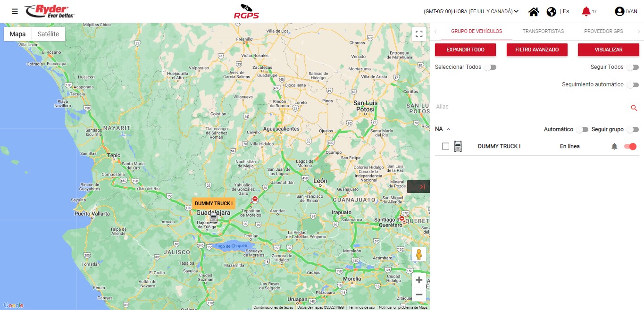Click the search magnifier beside Alias
Image resolution: width=644 pixels, height=310 pixels.
click(x=634, y=108)
